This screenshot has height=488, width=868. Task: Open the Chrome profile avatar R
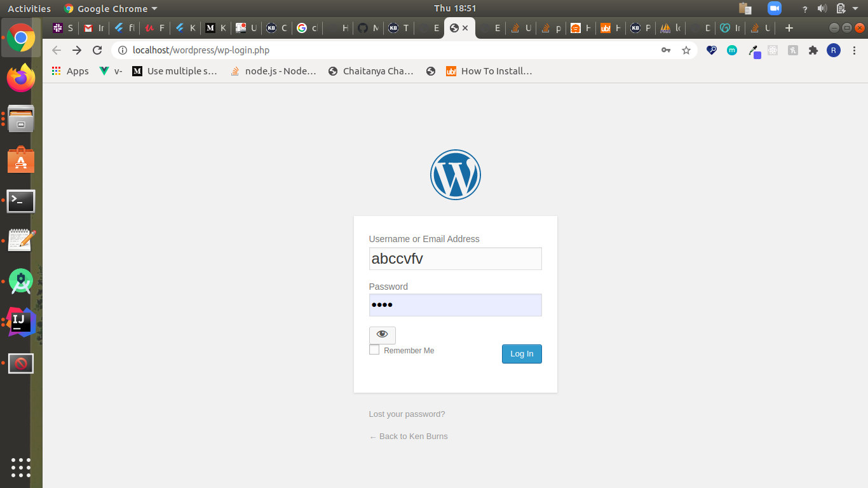(834, 50)
